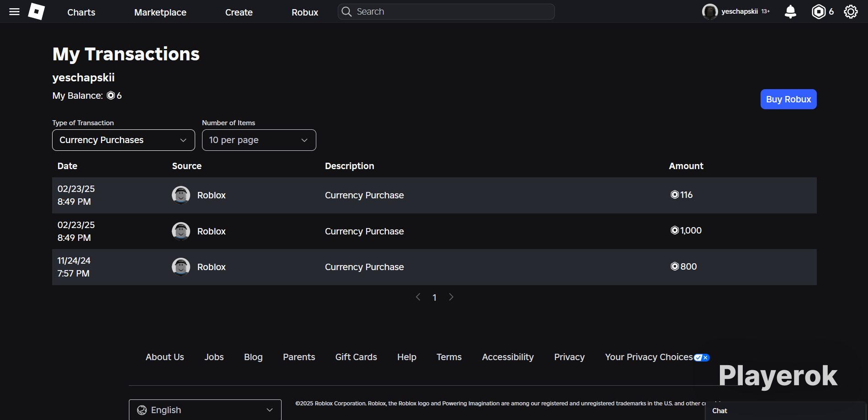Viewport: 868px width, 420px height.
Task: Click Roblox source name in 800 row
Action: pyautogui.click(x=212, y=267)
